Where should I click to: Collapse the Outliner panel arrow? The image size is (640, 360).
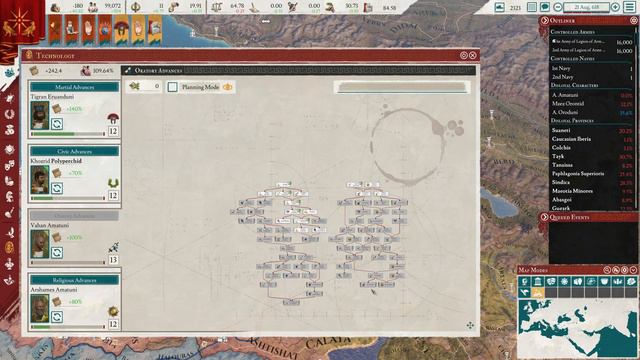click(544, 20)
